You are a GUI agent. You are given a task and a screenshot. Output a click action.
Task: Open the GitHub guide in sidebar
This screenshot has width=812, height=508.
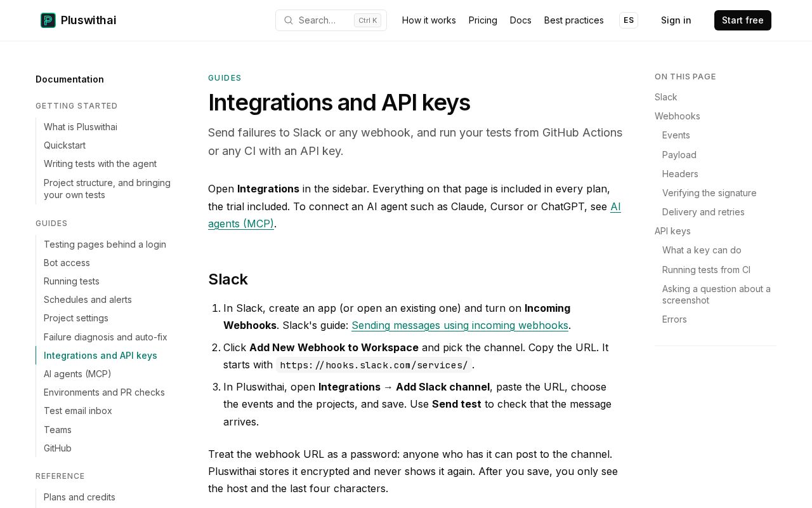(58, 448)
